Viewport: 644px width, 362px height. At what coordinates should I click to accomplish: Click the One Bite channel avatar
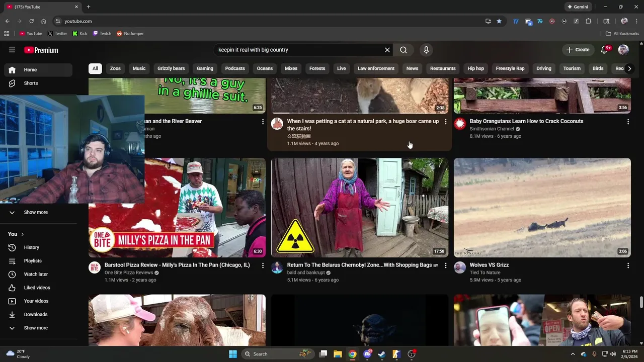pos(95,267)
